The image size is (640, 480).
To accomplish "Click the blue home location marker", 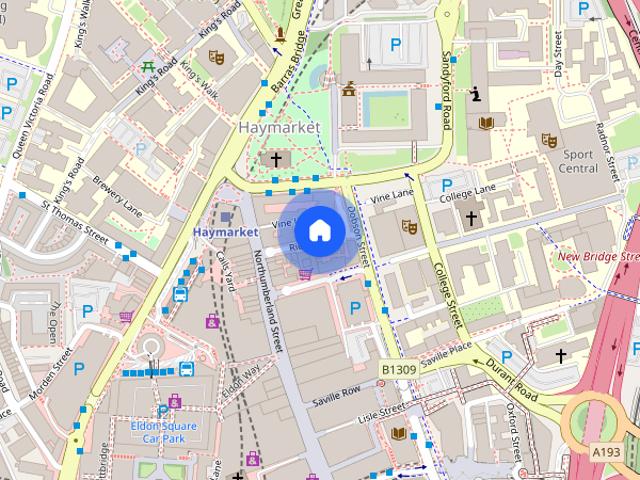I will (320, 231).
